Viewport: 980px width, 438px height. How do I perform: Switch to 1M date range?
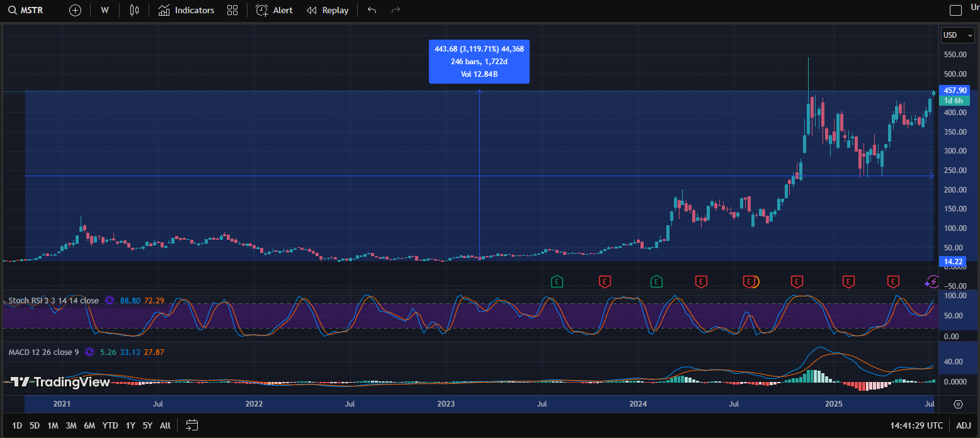coord(53,425)
